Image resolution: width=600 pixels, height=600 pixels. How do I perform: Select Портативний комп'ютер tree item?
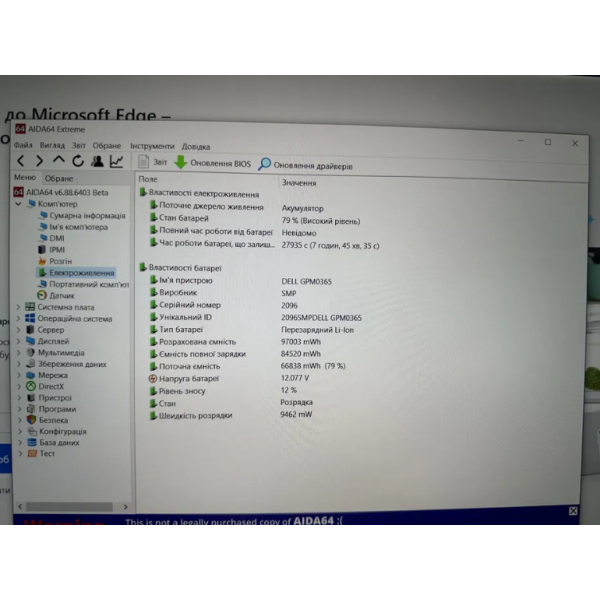click(83, 284)
